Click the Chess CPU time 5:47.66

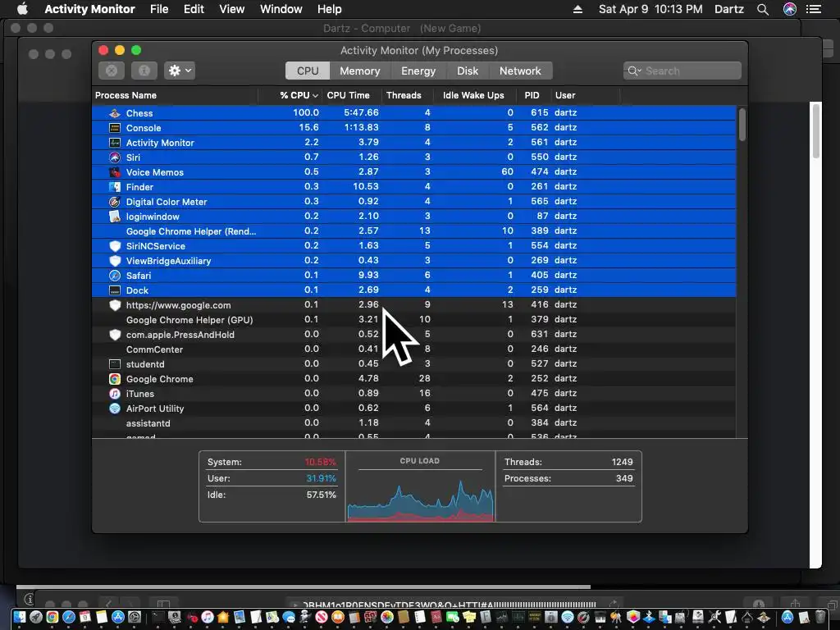tap(361, 112)
